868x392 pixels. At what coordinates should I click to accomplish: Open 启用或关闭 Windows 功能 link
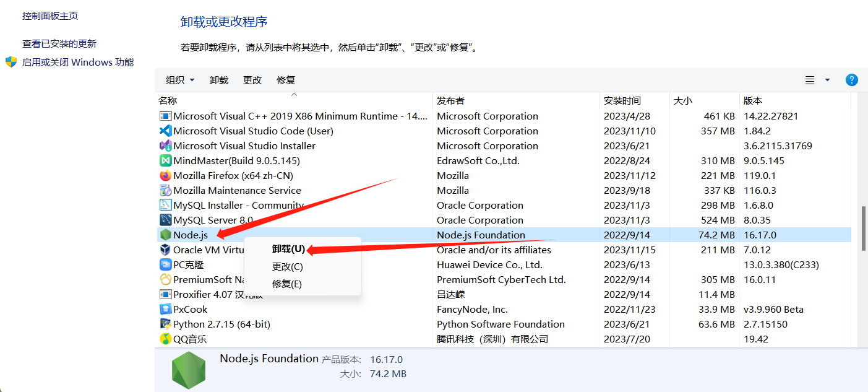(x=78, y=62)
